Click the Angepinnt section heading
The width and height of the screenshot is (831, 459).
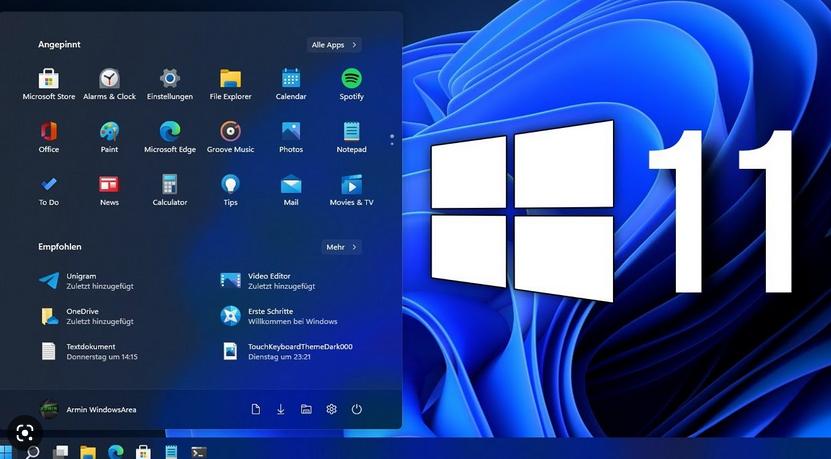(59, 45)
